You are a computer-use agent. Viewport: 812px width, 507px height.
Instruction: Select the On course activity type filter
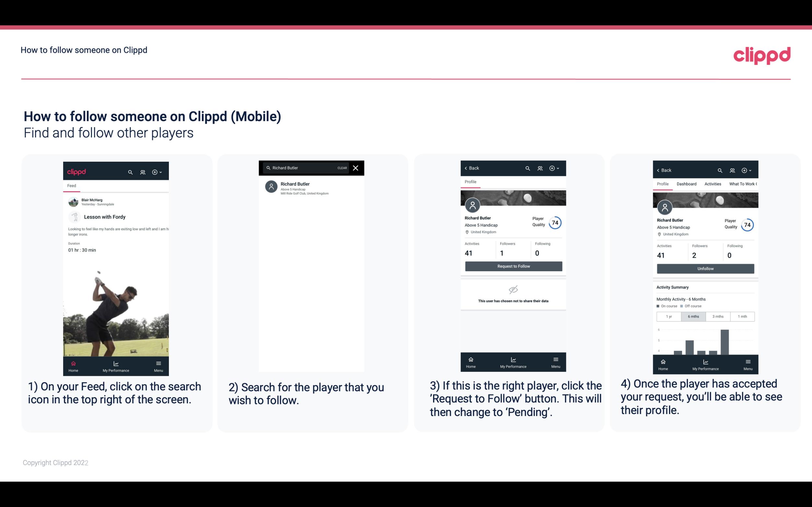pos(666,306)
